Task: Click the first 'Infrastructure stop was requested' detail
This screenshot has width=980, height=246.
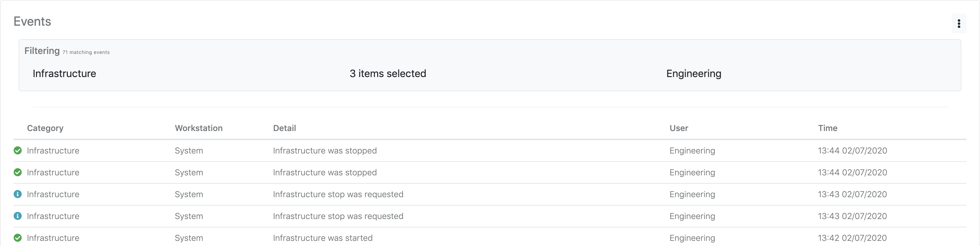Action: (x=338, y=194)
